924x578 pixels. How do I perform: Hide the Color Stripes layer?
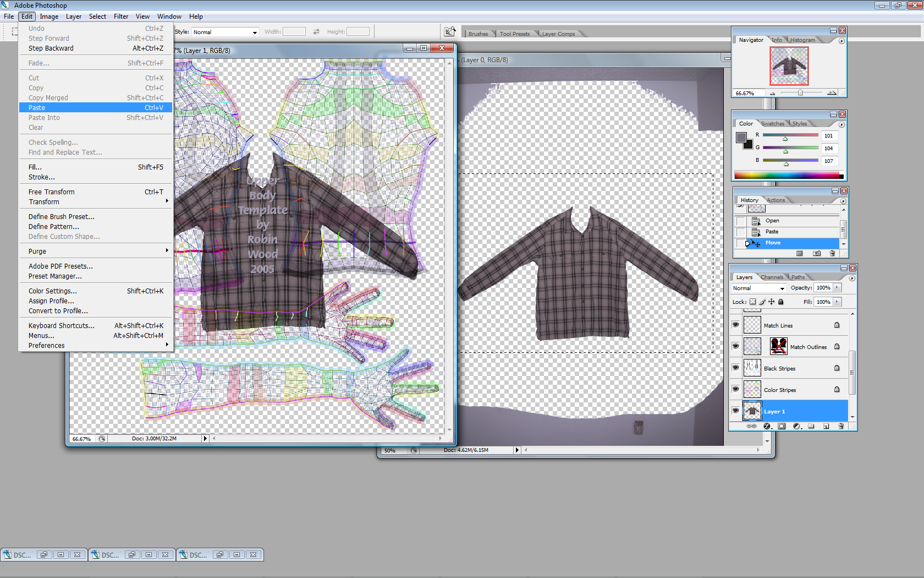point(735,389)
